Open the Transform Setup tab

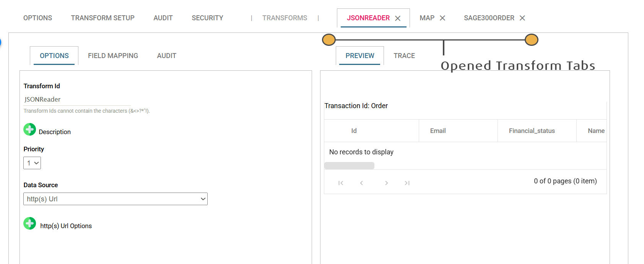click(102, 18)
